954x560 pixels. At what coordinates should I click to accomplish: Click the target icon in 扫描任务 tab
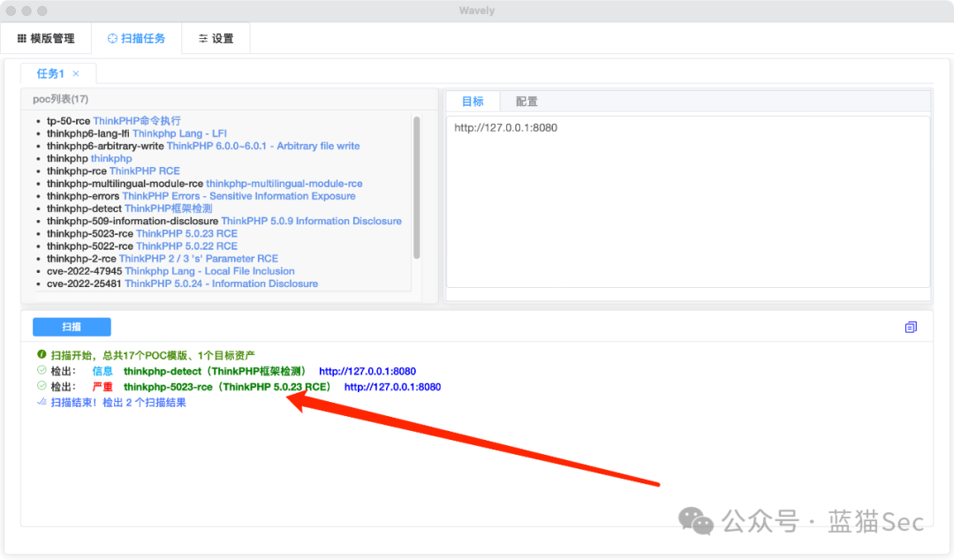[x=112, y=38]
